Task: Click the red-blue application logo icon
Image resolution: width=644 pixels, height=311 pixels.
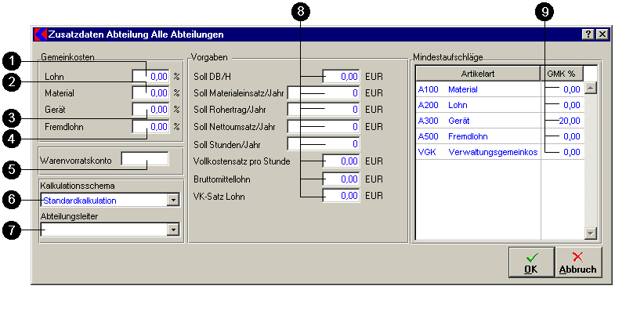Action: (x=40, y=34)
